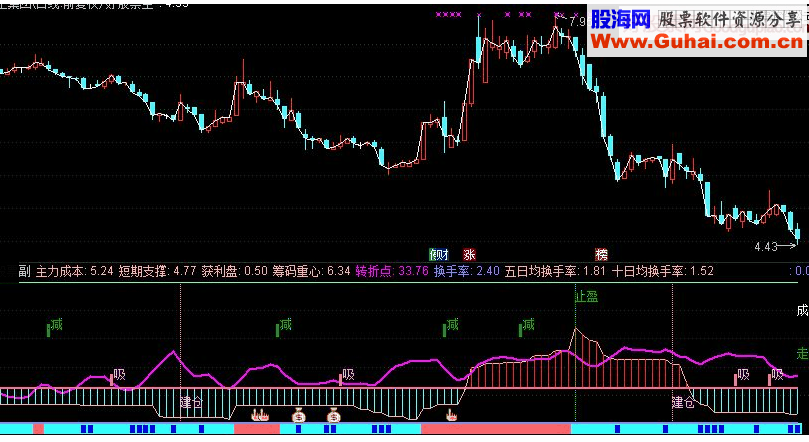Select the 筹码重心: 6.34 value
The height and width of the screenshot is (442, 809).
[x=312, y=271]
